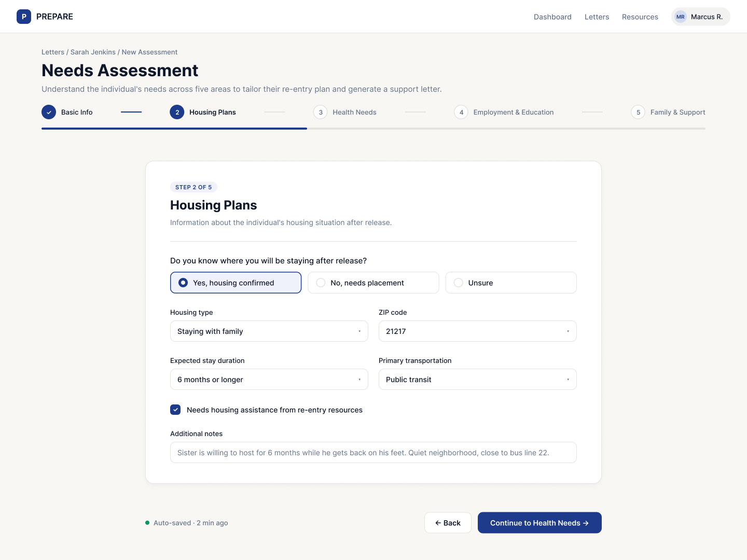Click the Back button
This screenshot has height=560, width=747.
[448, 523]
